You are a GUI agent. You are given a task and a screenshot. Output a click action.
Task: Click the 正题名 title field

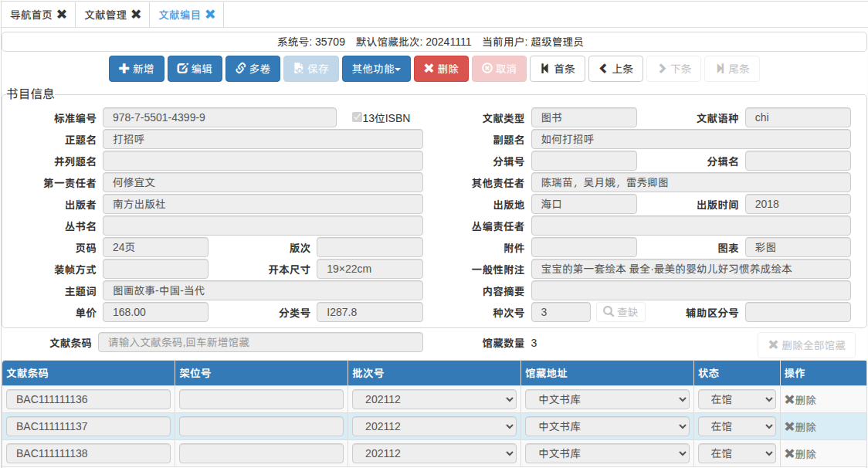click(263, 140)
